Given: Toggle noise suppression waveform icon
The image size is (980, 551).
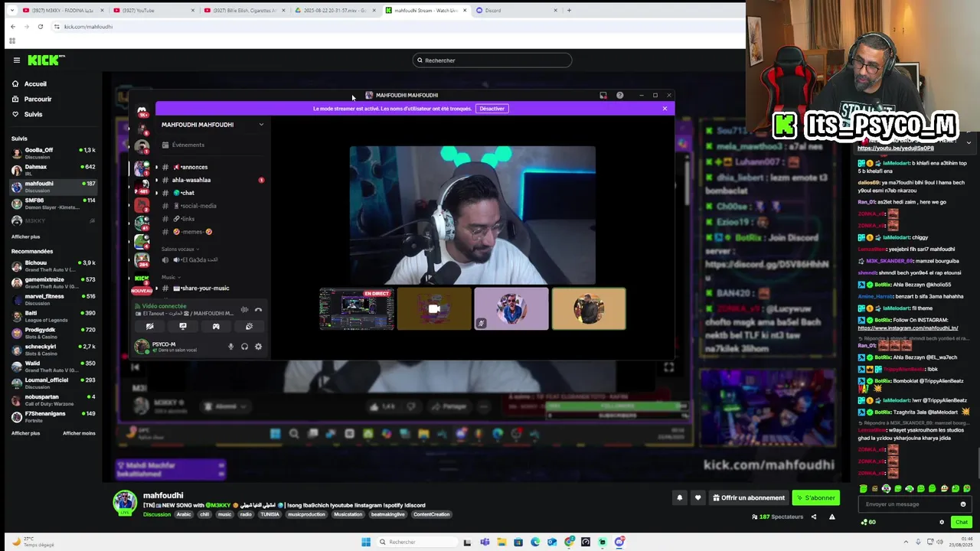Looking at the screenshot, I should coord(244,310).
